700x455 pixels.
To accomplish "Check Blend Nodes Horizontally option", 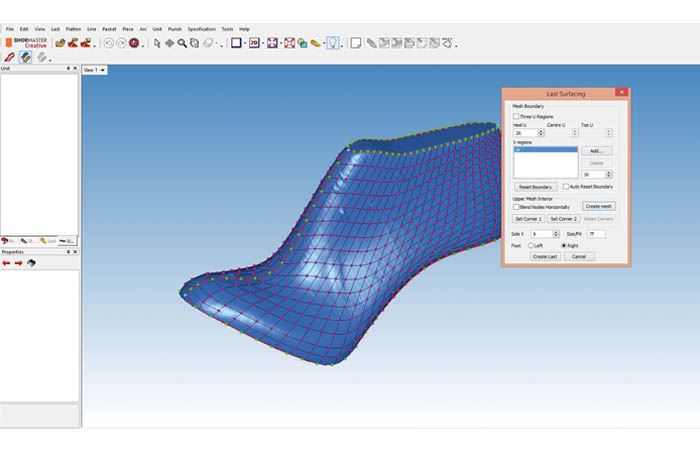I will point(516,207).
